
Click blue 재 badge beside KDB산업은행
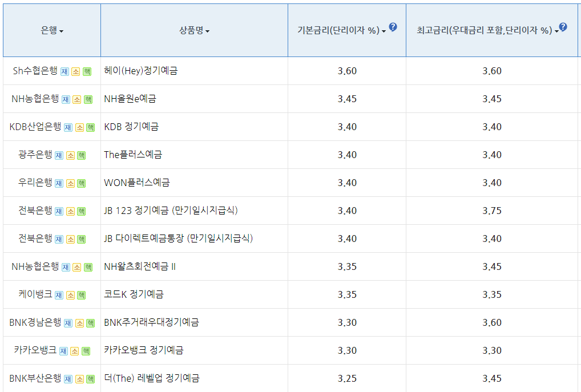[x=68, y=127]
